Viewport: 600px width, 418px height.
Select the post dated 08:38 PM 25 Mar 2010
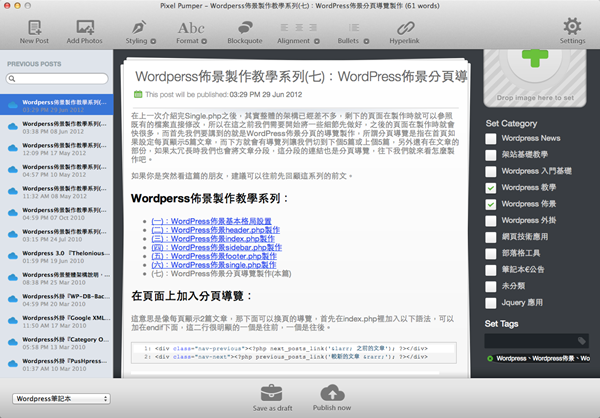click(x=57, y=278)
